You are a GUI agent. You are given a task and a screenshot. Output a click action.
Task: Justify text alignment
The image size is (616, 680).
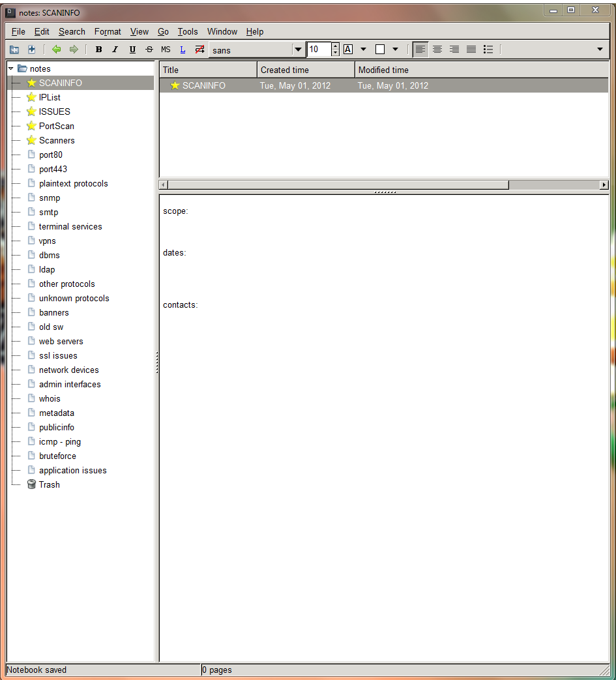pos(471,50)
